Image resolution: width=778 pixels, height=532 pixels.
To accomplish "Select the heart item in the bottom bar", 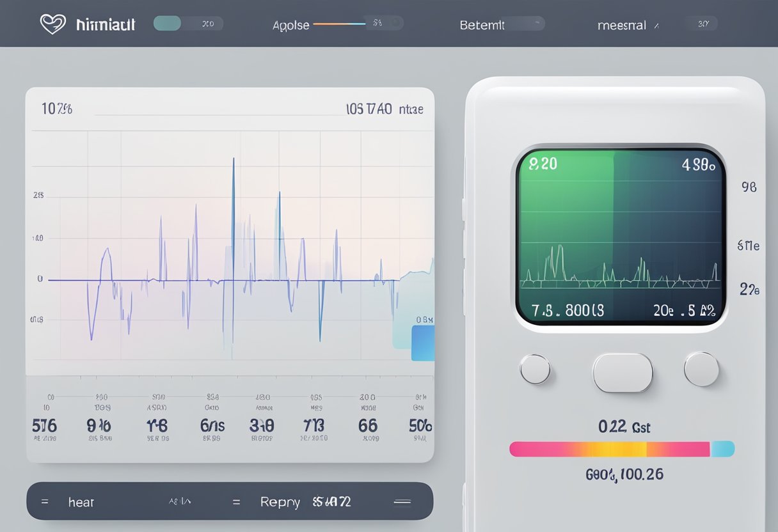I will point(81,502).
